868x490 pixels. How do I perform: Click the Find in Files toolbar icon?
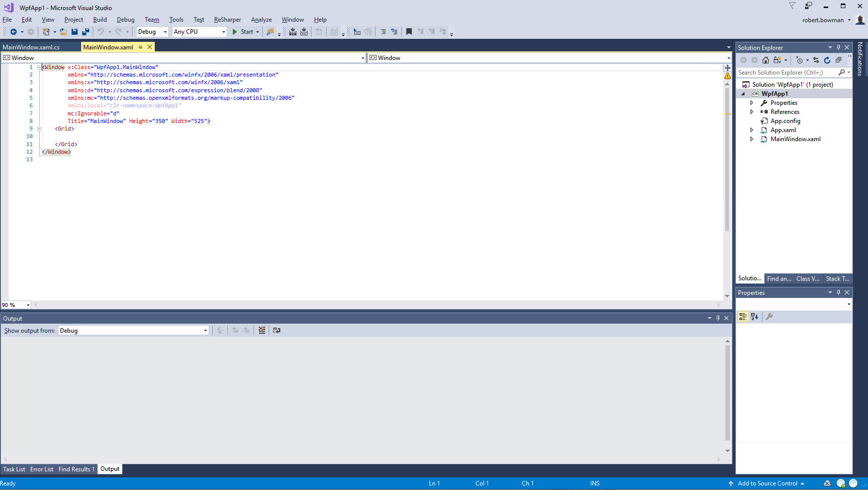point(270,32)
